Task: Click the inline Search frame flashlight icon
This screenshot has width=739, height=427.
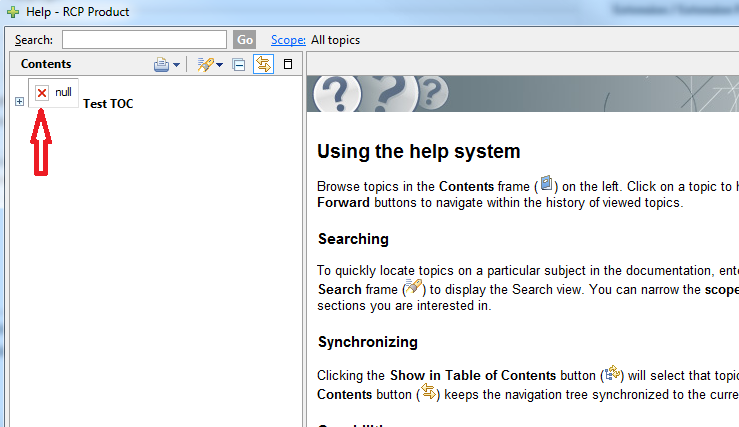Action: coord(413,286)
